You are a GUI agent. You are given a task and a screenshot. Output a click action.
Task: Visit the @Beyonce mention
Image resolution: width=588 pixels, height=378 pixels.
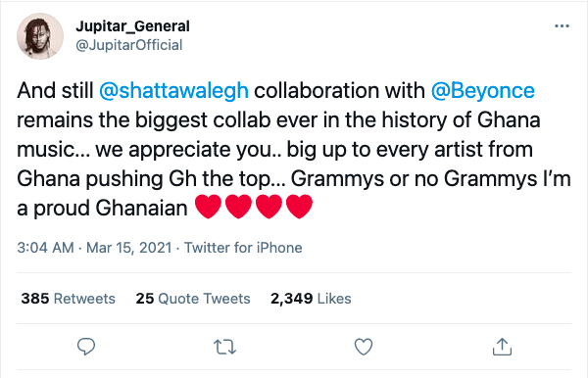click(x=482, y=91)
